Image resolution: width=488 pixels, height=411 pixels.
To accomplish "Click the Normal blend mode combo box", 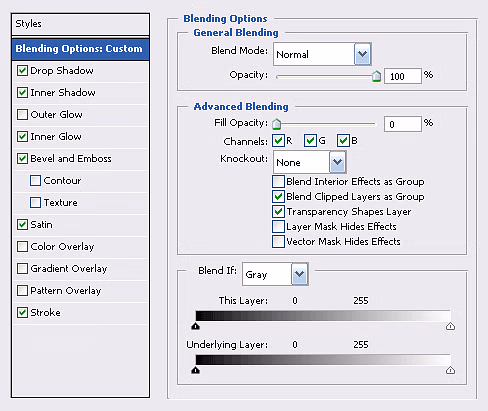I will 322,54.
